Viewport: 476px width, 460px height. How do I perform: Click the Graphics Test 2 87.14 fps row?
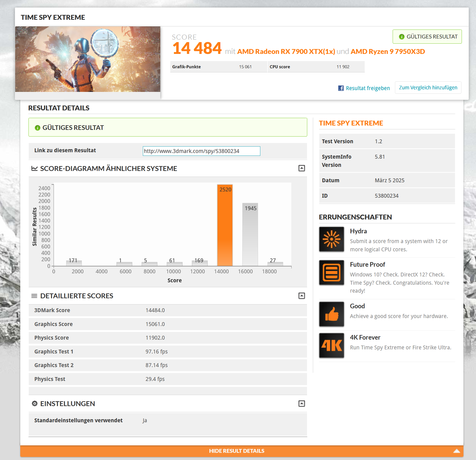(x=168, y=365)
